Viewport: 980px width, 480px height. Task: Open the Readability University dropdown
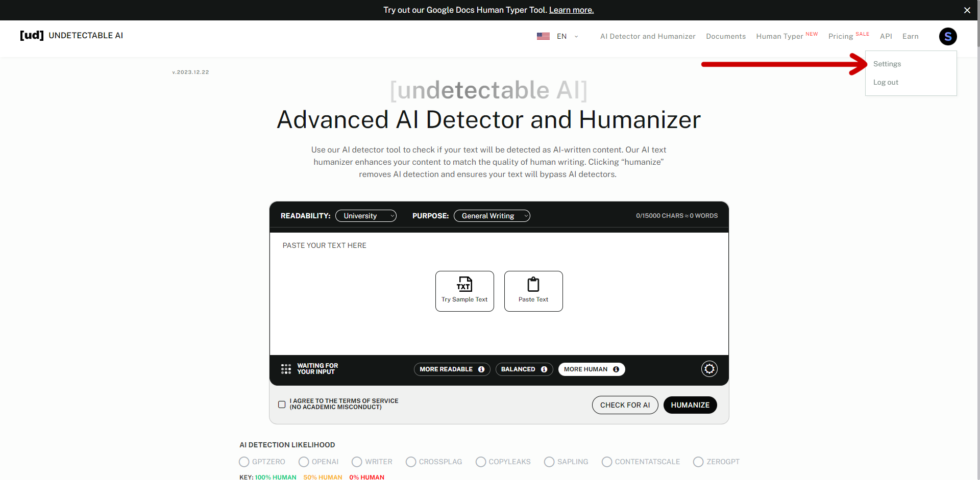click(x=366, y=216)
